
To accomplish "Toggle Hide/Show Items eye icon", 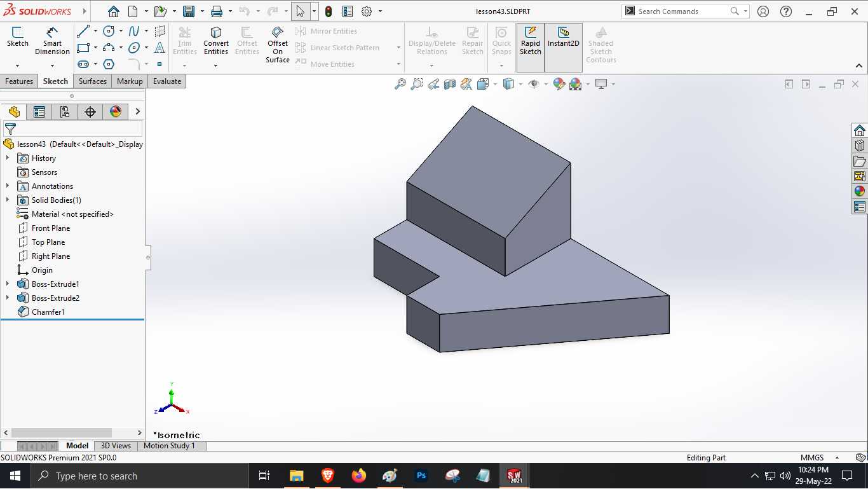I will [534, 84].
